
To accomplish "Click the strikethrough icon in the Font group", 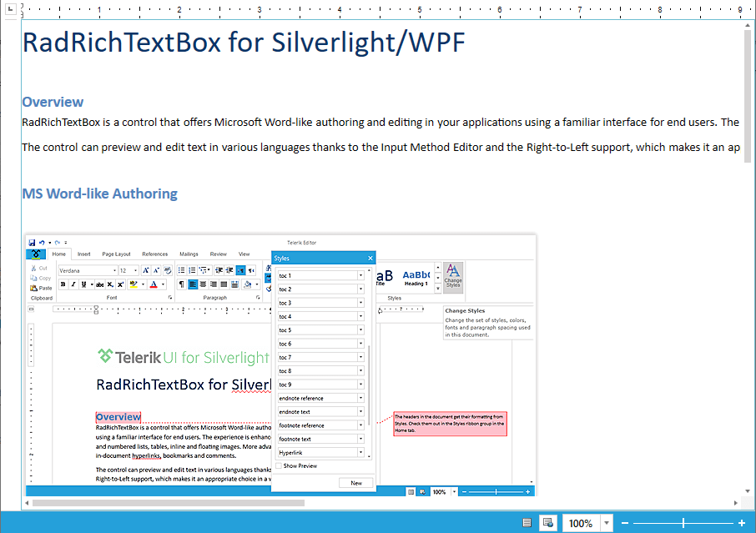I will (x=99, y=285).
